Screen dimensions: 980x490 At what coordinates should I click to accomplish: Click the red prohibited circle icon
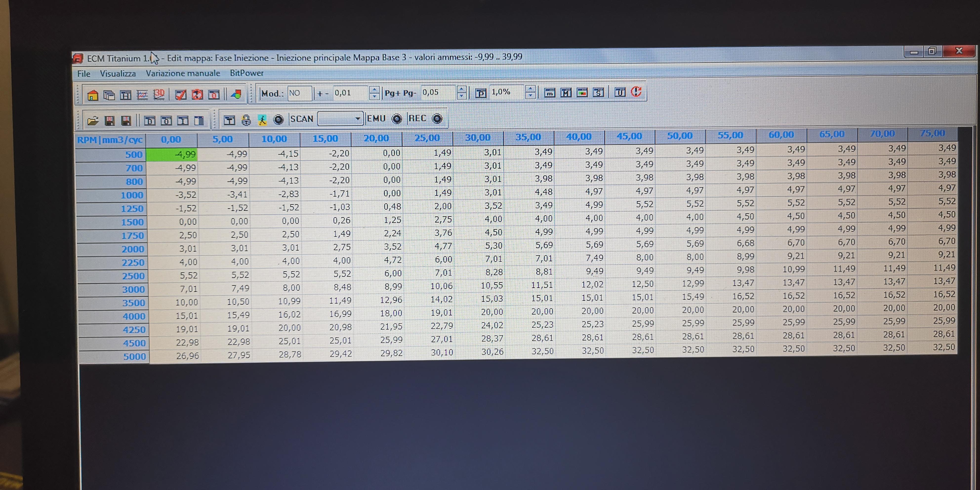pos(197,94)
